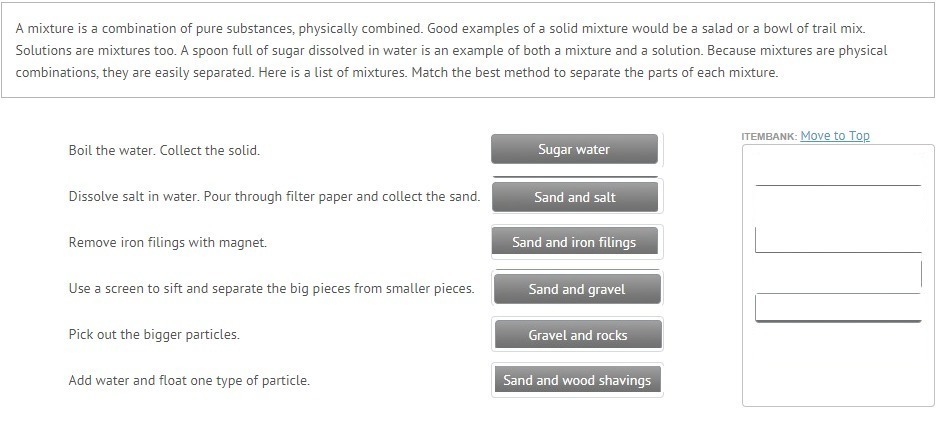
Task: Click 'Pick out the bigger particles' text
Action: 154,334
